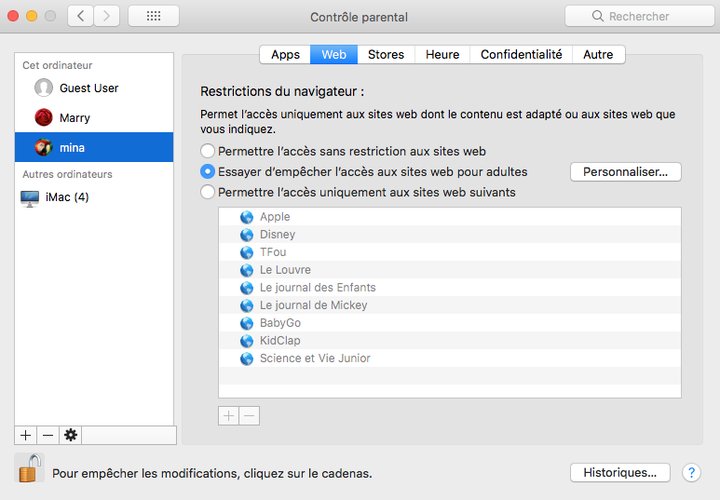Select Guest User in the sidebar
This screenshot has height=500, width=720.
(94, 88)
